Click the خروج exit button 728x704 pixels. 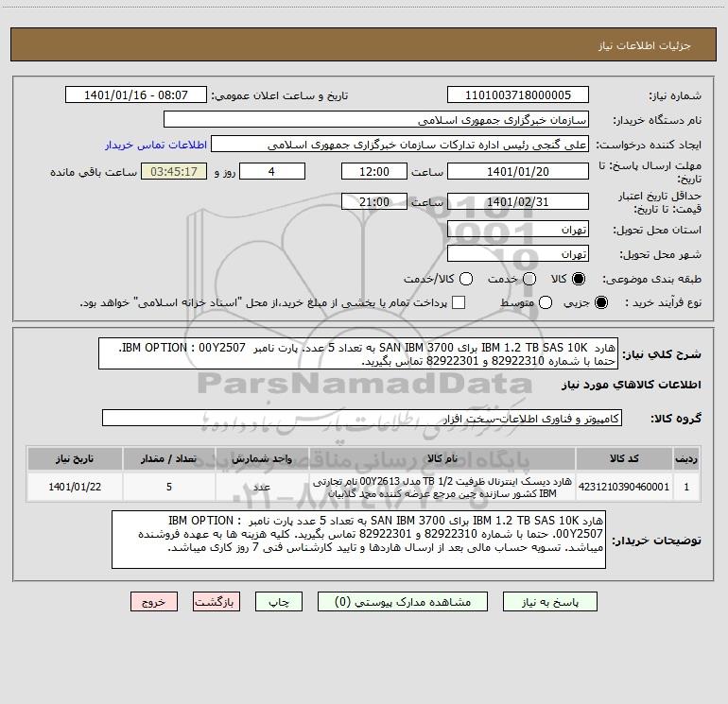point(154,602)
